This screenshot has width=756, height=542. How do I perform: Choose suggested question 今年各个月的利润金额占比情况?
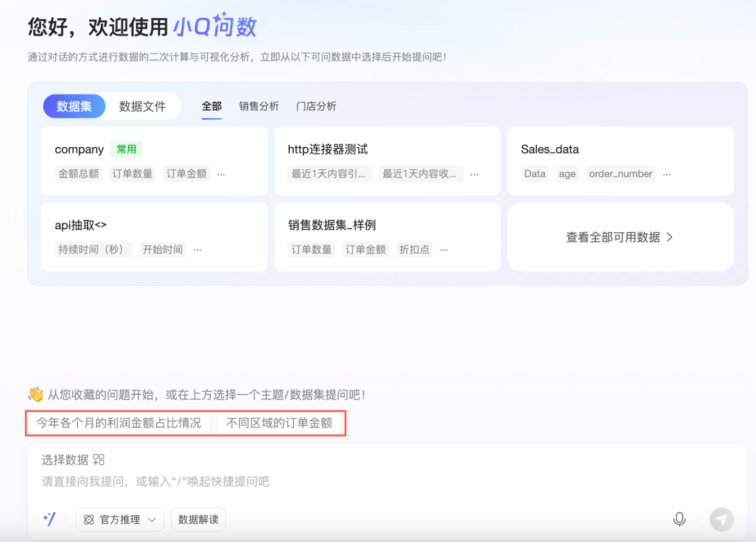119,423
